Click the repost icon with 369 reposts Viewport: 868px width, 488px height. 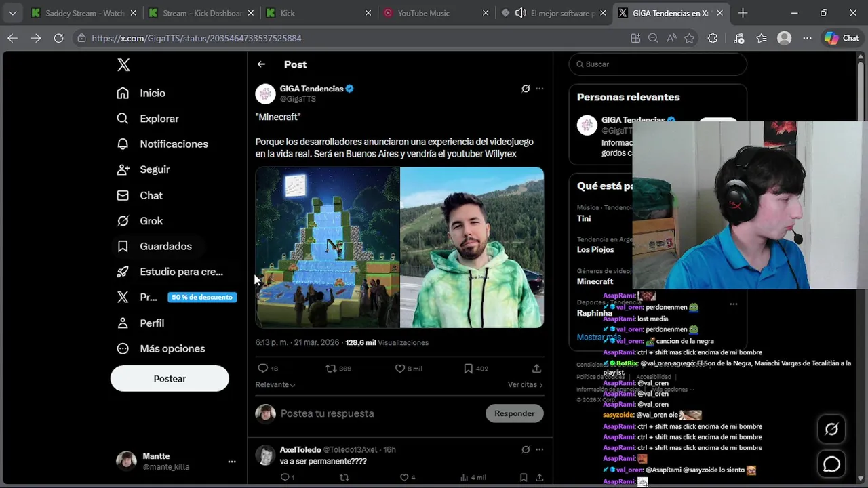331,369
